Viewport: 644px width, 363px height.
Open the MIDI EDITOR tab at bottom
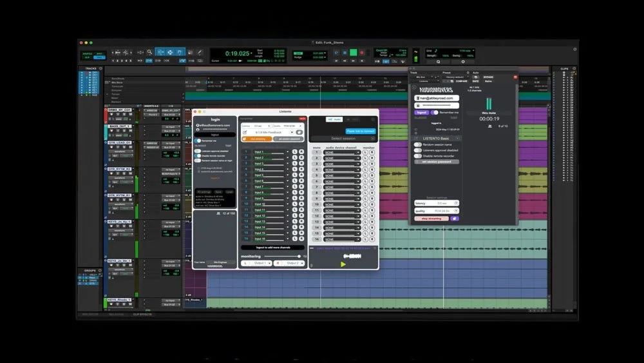point(90,315)
